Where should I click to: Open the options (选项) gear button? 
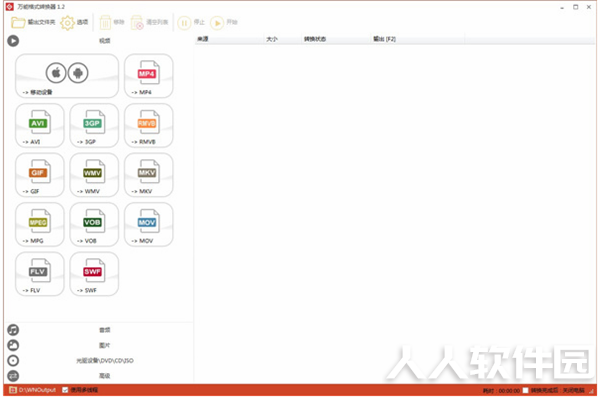pos(74,23)
